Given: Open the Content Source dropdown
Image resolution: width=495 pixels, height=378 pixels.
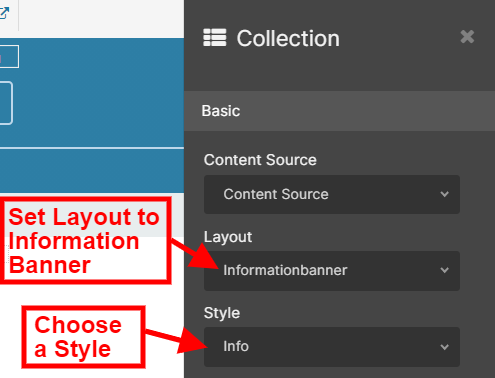Looking at the screenshot, I should pyautogui.click(x=332, y=194).
